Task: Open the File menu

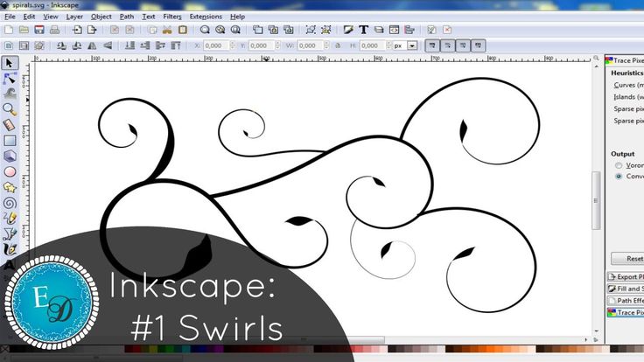Action: click(10, 17)
